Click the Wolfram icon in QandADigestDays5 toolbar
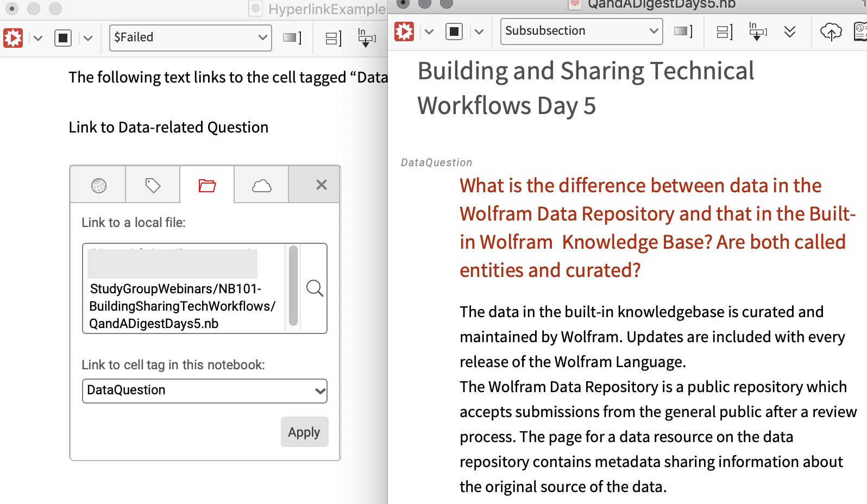This screenshot has height=504, width=867. (404, 31)
